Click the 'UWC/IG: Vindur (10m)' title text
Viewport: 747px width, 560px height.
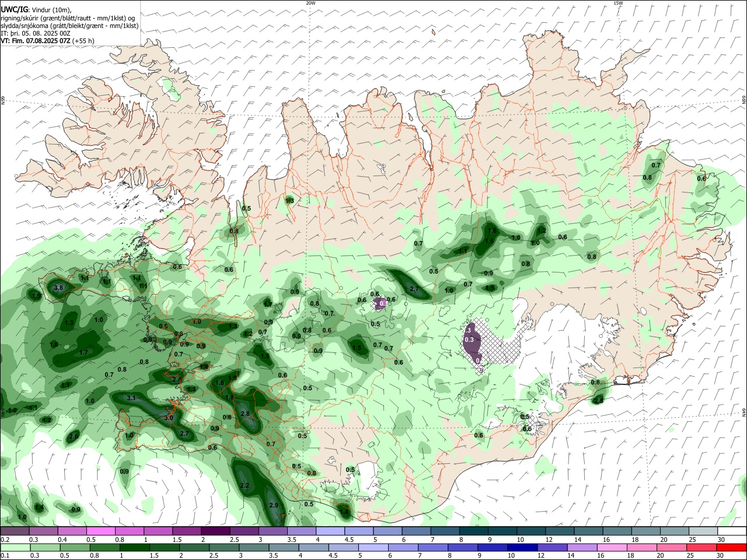[36, 10]
